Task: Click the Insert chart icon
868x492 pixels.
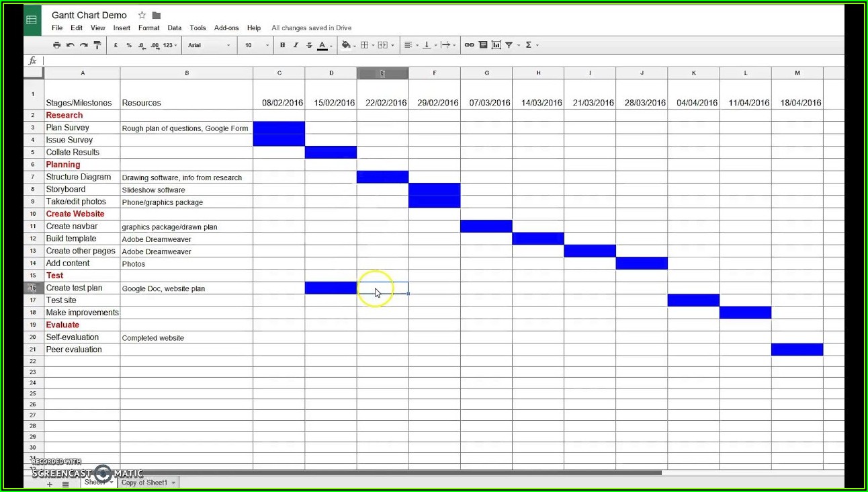Action: coord(496,45)
